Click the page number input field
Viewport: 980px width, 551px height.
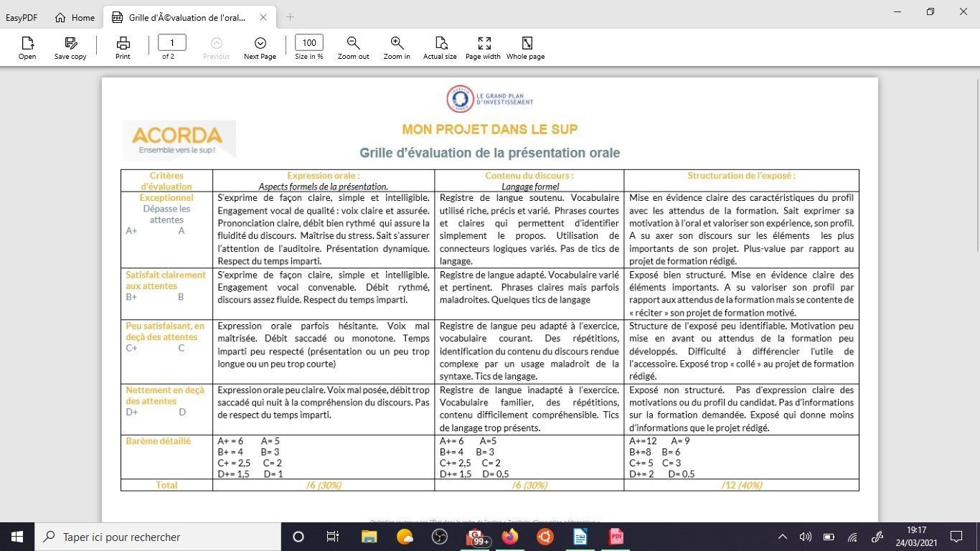click(171, 43)
